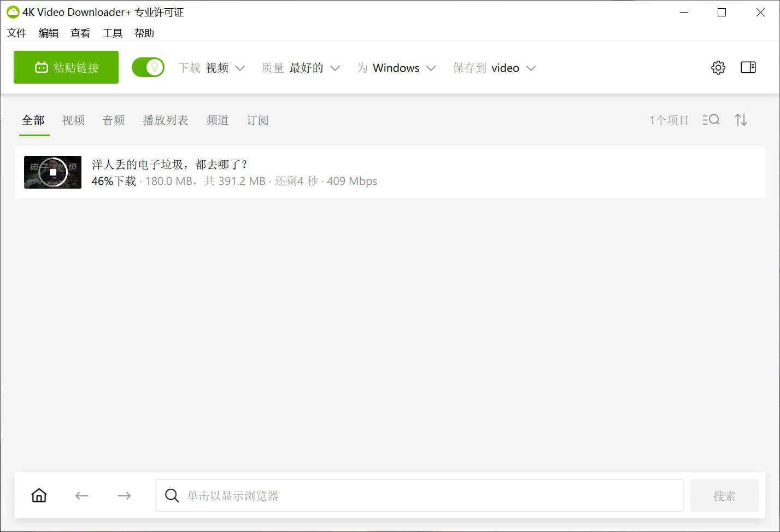Stop the download via thumbnail stop icon
This screenshot has width=780, height=532.
53,172
